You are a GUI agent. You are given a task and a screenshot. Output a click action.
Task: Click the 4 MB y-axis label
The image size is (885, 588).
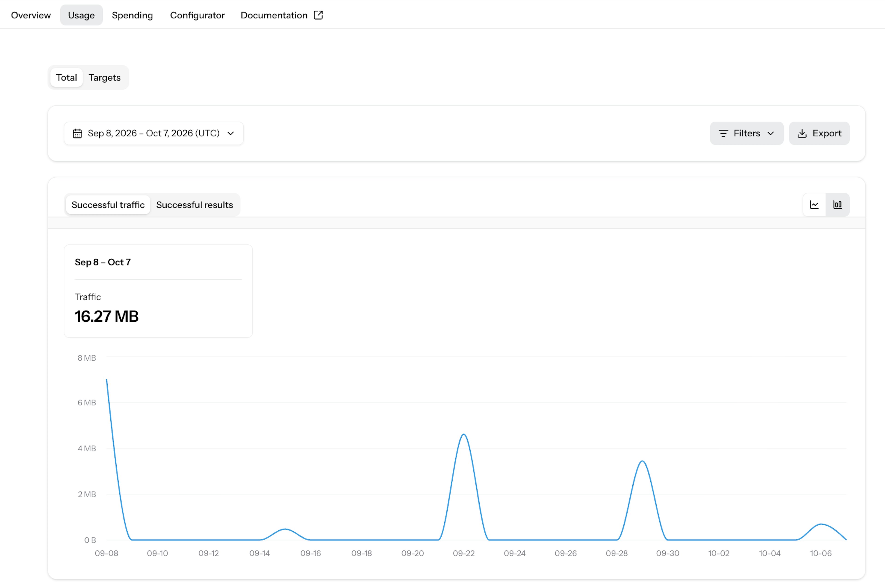click(87, 448)
